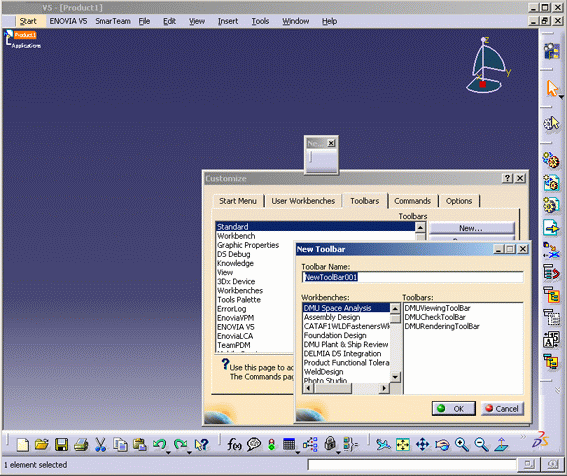Select Product1 node in specification tree
Image resolution: width=567 pixels, height=476 pixels.
click(x=25, y=35)
